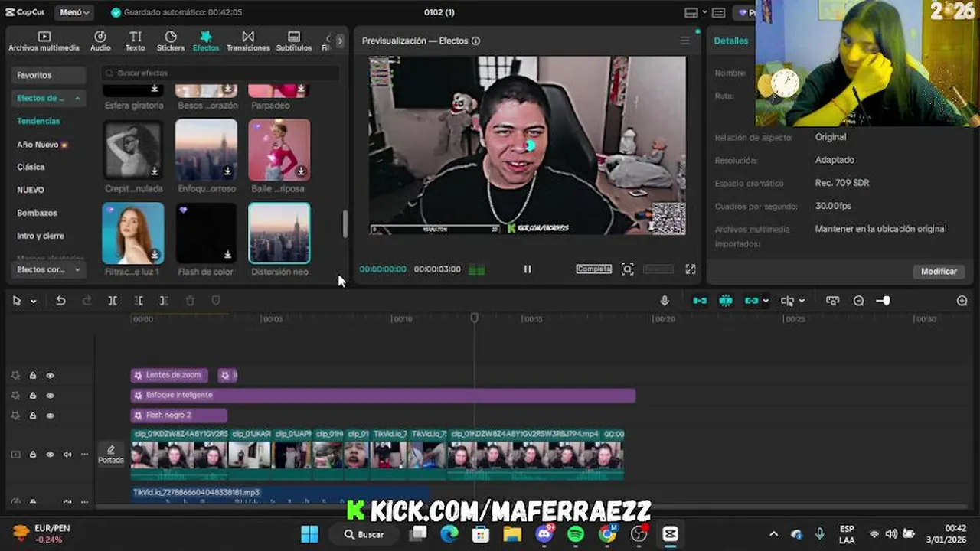Image resolution: width=980 pixels, height=551 pixels.
Task: Toggle the main track magnet
Action: (x=700, y=301)
